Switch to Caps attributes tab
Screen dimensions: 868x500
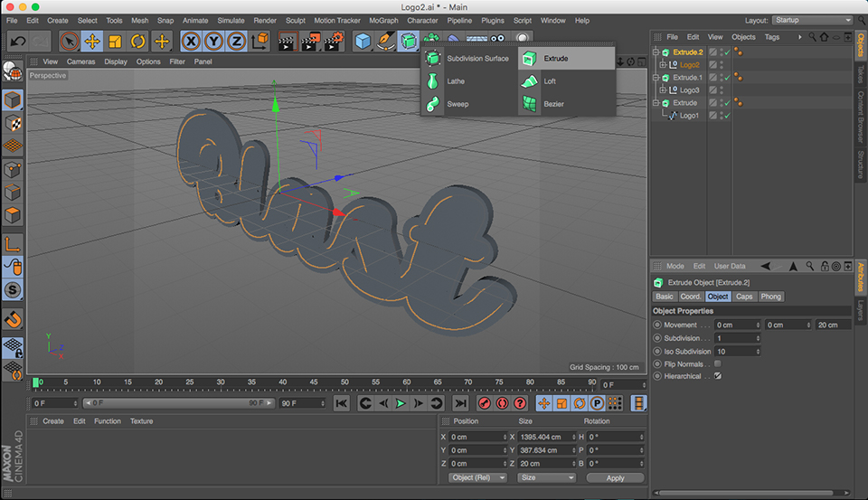pyautogui.click(x=744, y=297)
